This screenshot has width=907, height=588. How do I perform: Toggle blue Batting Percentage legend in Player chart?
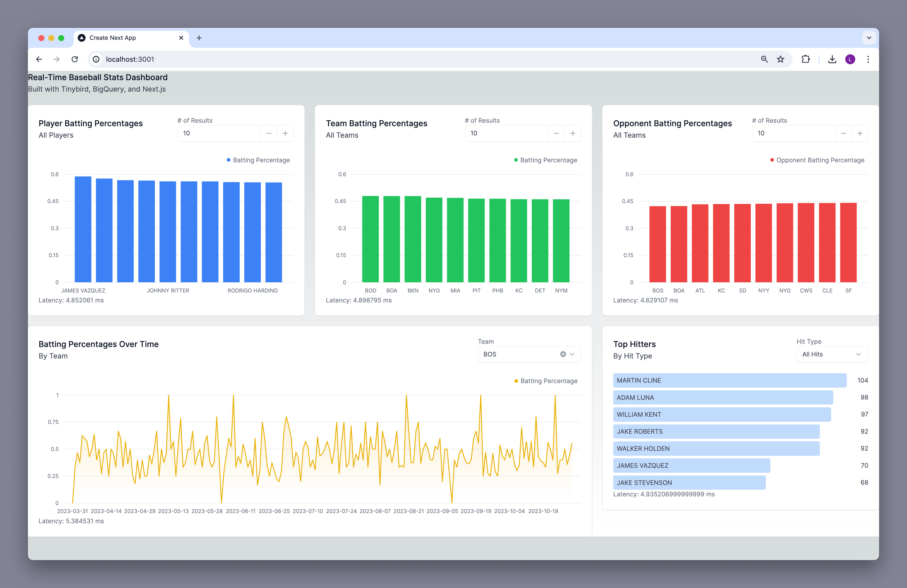point(258,160)
